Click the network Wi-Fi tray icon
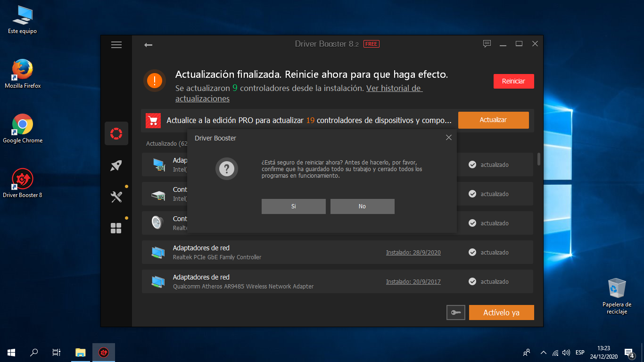The image size is (644, 362). pos(555,353)
